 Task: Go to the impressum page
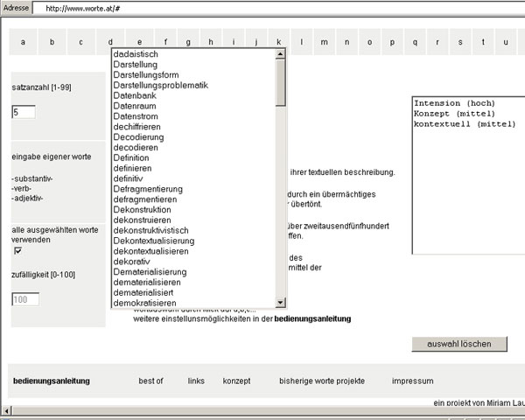pyautogui.click(x=412, y=381)
